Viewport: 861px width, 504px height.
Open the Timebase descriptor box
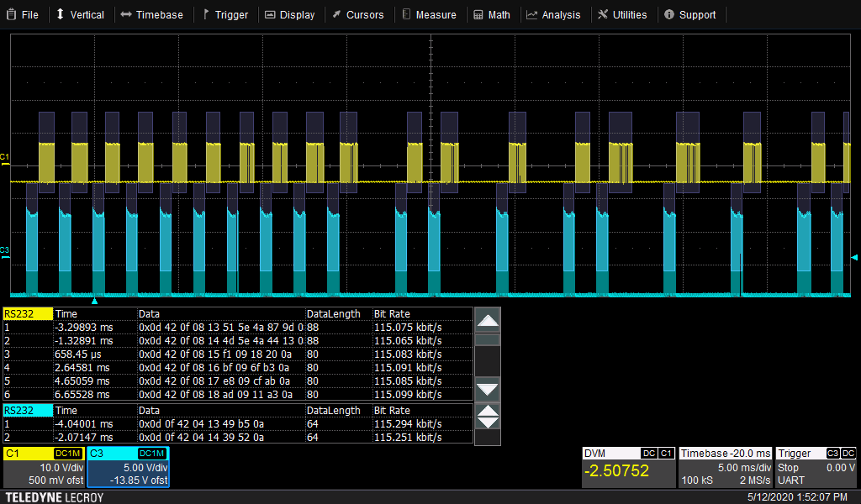pyautogui.click(x=725, y=467)
